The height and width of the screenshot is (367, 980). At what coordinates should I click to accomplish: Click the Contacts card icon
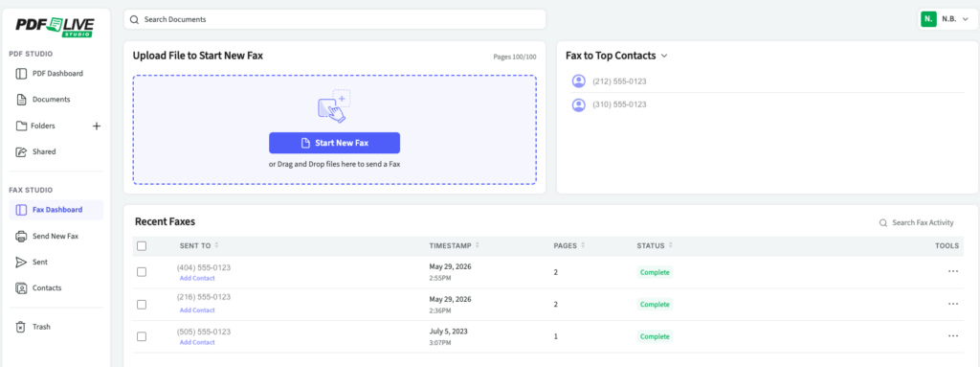[x=21, y=288]
